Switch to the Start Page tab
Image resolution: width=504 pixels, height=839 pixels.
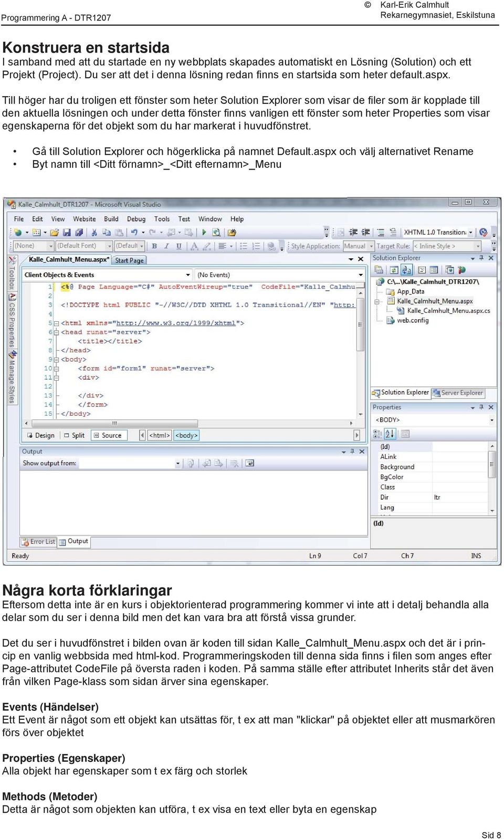point(129,260)
